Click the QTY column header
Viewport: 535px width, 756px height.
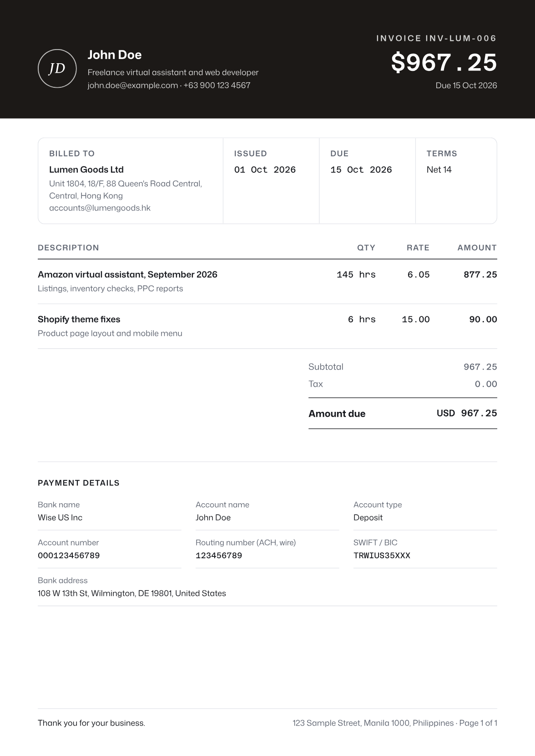click(366, 248)
